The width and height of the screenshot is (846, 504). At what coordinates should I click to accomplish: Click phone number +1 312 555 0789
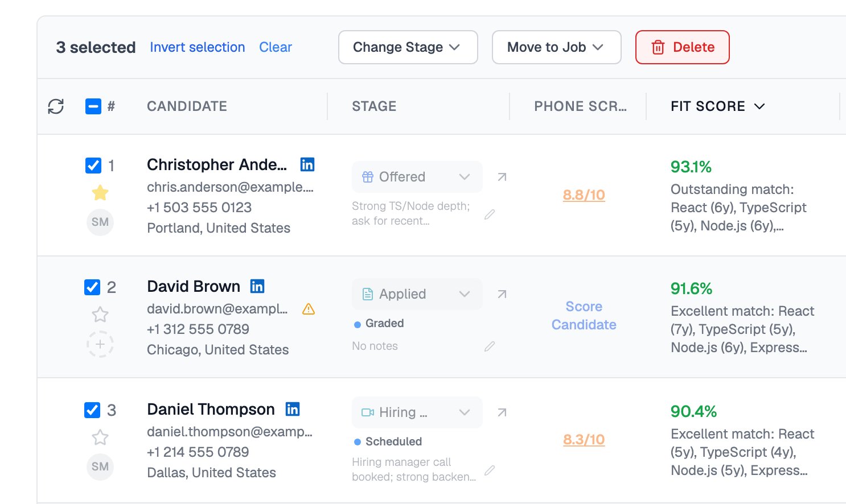[198, 329]
